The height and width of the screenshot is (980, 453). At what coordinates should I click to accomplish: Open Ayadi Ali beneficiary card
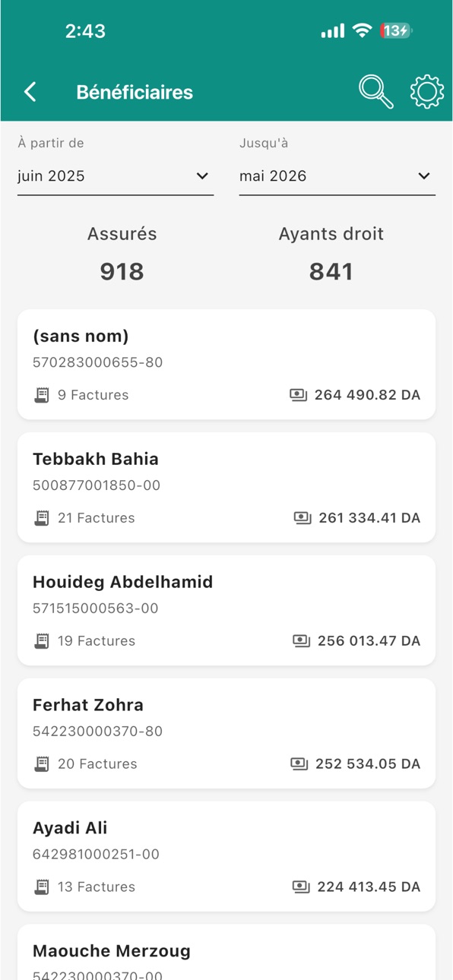[226, 856]
